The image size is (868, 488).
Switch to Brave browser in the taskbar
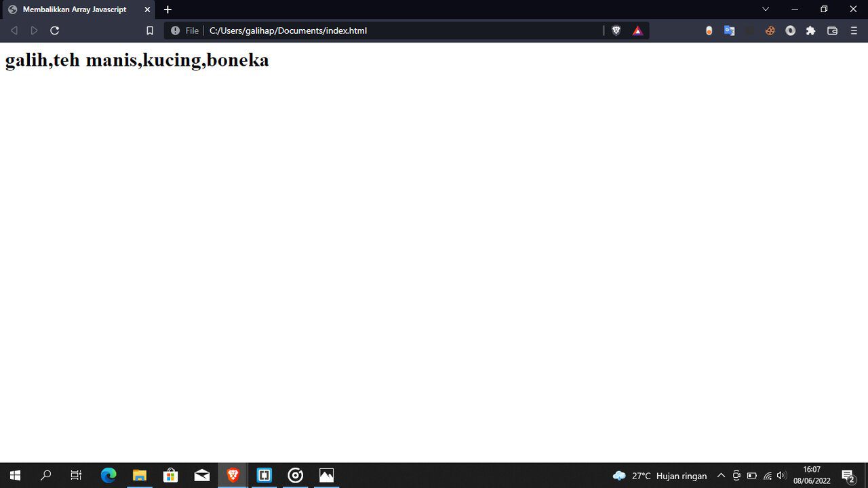pos(233,475)
